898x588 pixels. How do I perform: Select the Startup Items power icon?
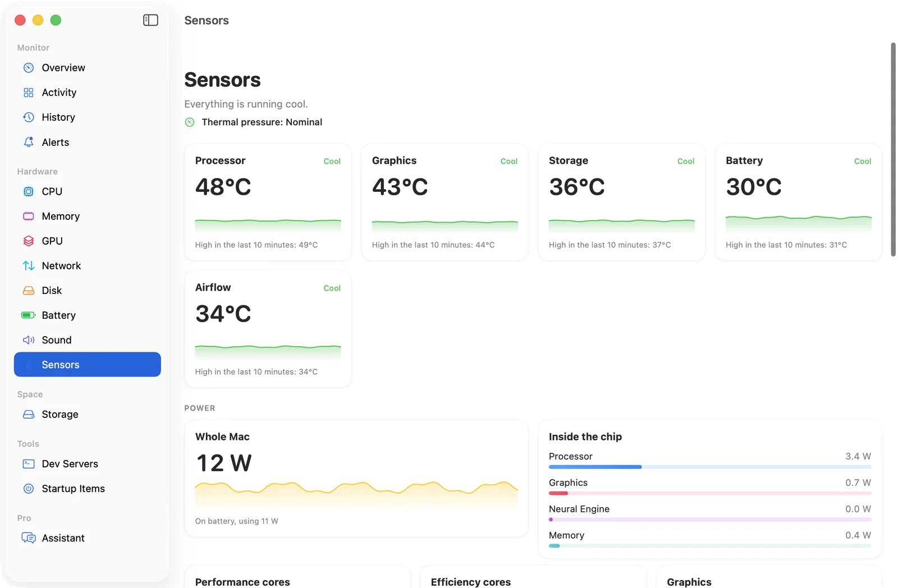coord(29,488)
